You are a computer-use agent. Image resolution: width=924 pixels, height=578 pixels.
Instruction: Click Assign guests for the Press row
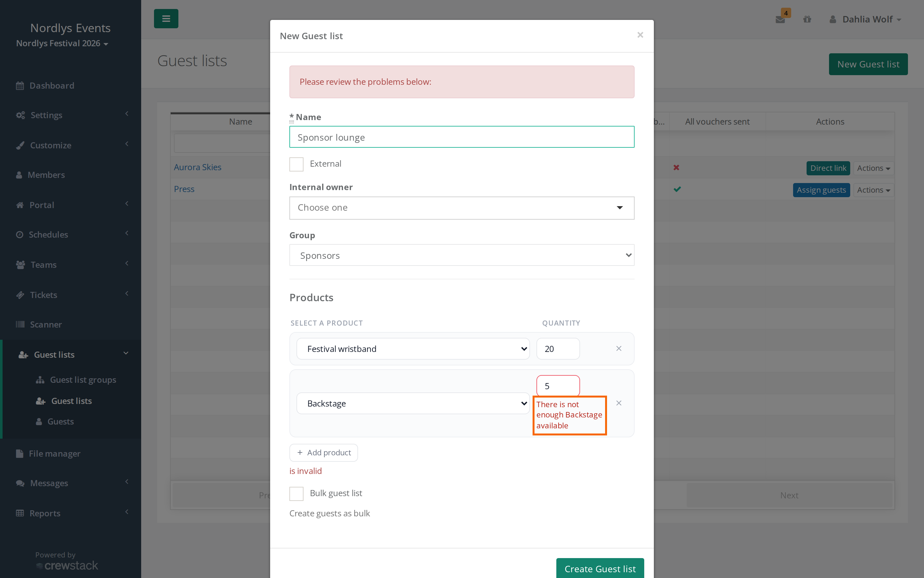pos(821,190)
